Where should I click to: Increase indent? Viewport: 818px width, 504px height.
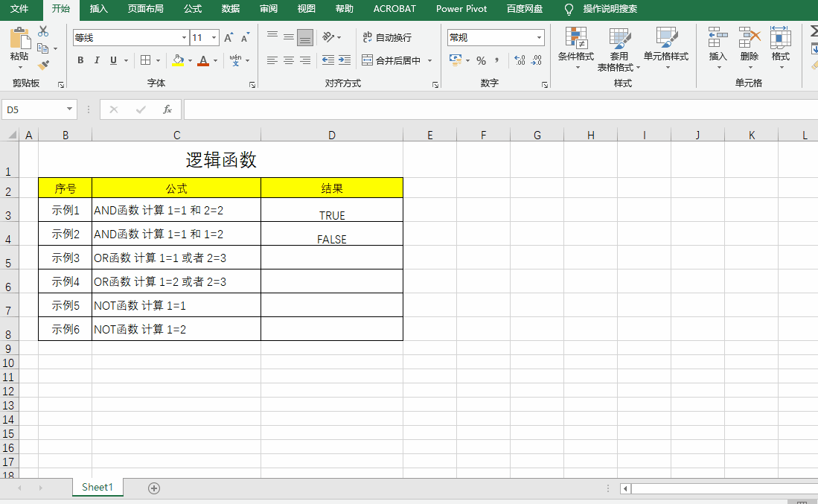[345, 60]
